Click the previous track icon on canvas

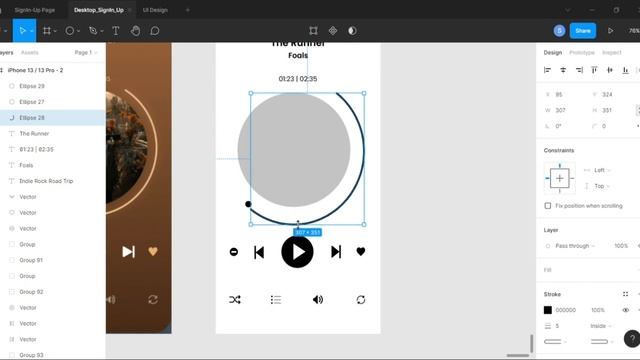[259, 252]
